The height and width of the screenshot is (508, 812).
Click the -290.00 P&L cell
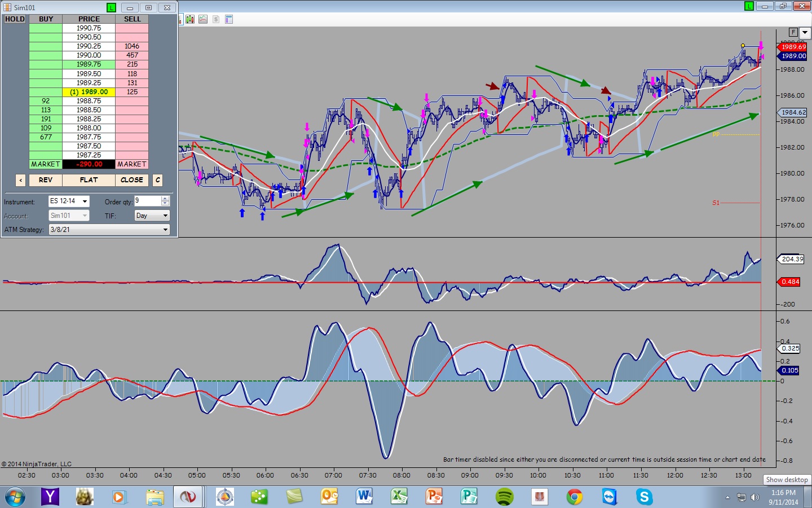tap(89, 164)
